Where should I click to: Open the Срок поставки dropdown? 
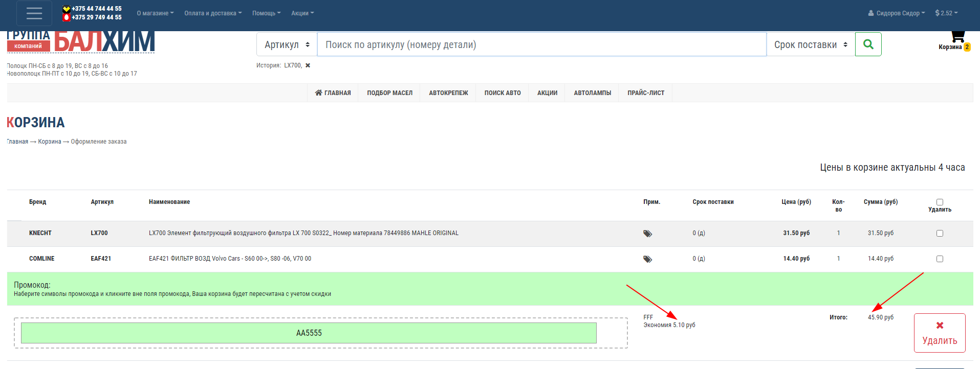click(x=810, y=44)
